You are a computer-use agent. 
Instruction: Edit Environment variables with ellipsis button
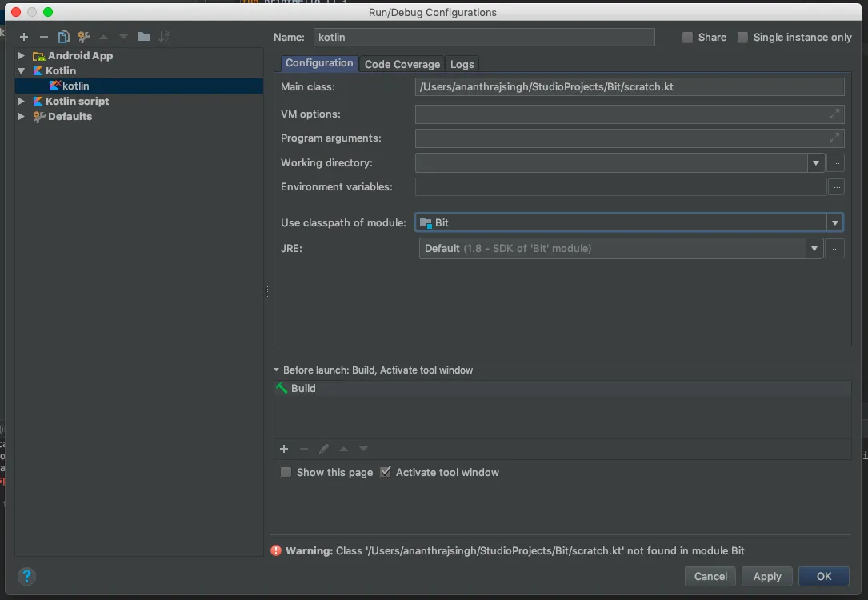pos(837,187)
